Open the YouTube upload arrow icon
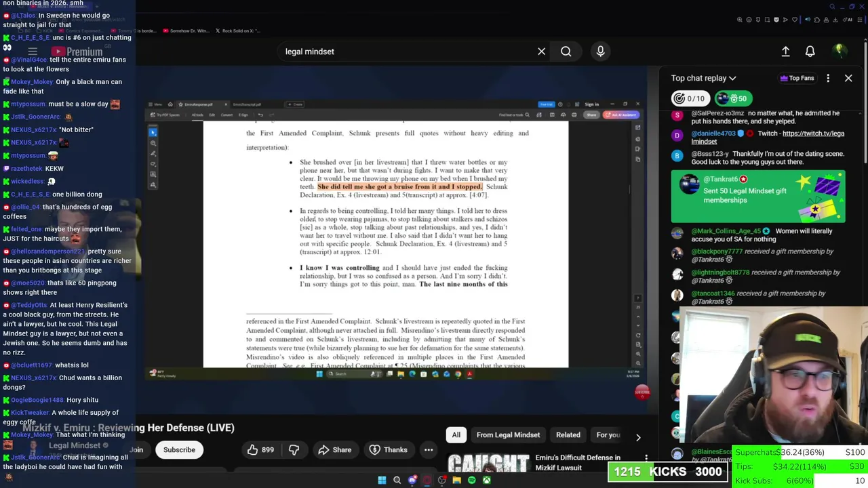This screenshot has width=868, height=488. coord(785,52)
